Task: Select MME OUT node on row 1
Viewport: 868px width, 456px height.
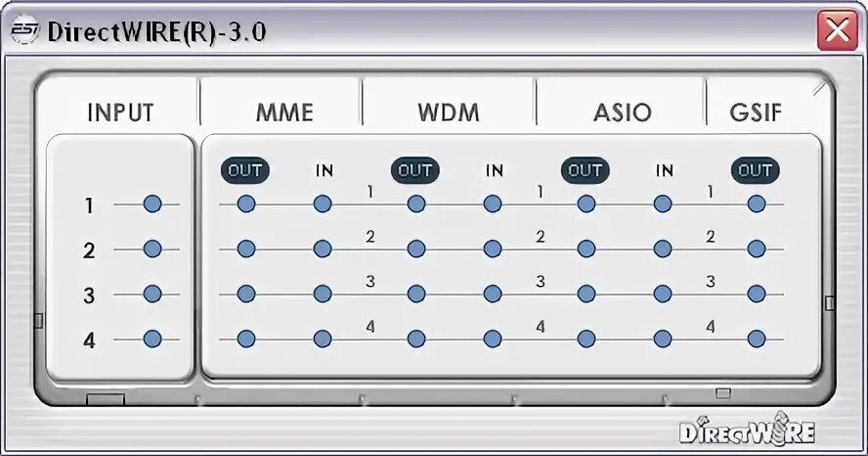Action: tap(246, 204)
